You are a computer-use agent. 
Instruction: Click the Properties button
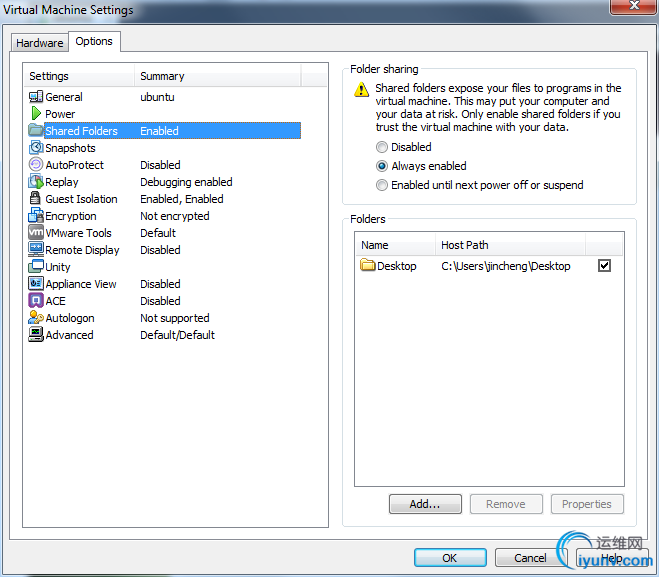pyautogui.click(x=587, y=504)
